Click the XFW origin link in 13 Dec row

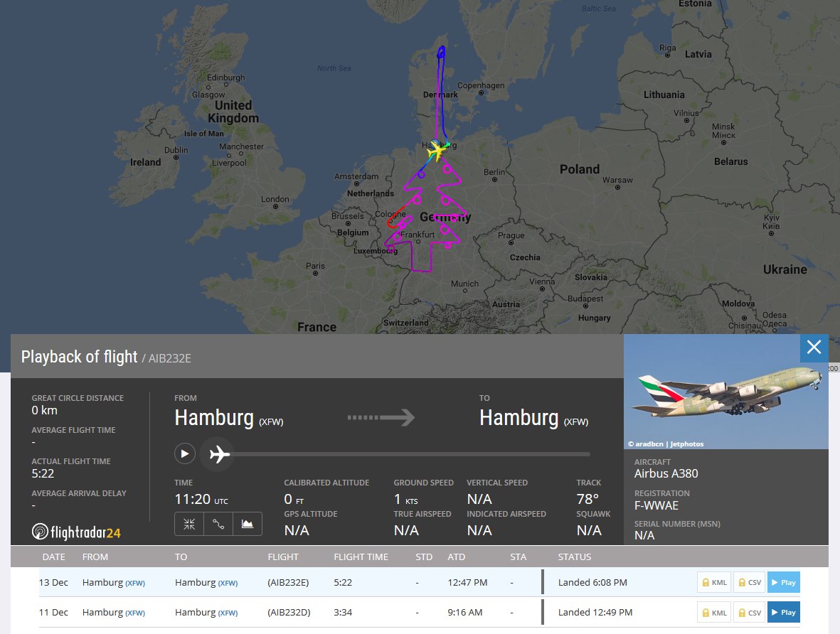pos(135,583)
